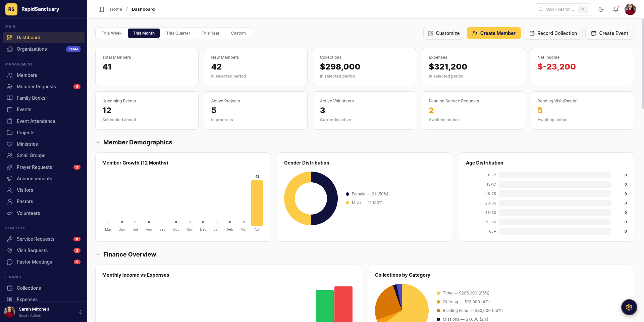The width and height of the screenshot is (644, 322).
Task: Open Service Requests in sidebar
Action: tap(44, 239)
